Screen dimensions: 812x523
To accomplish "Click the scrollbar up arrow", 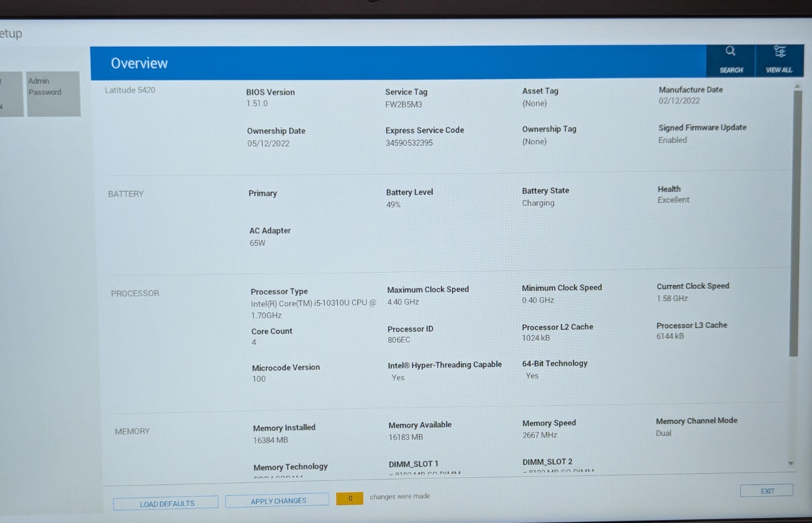I will click(x=797, y=86).
